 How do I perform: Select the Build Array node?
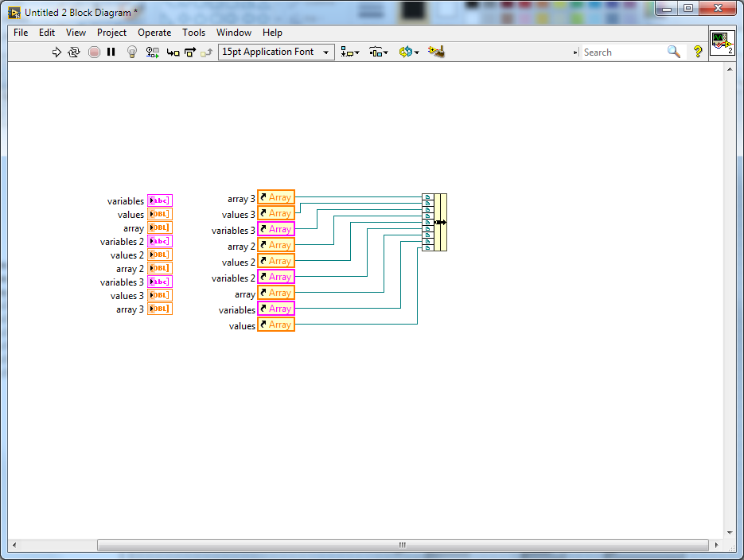434,222
